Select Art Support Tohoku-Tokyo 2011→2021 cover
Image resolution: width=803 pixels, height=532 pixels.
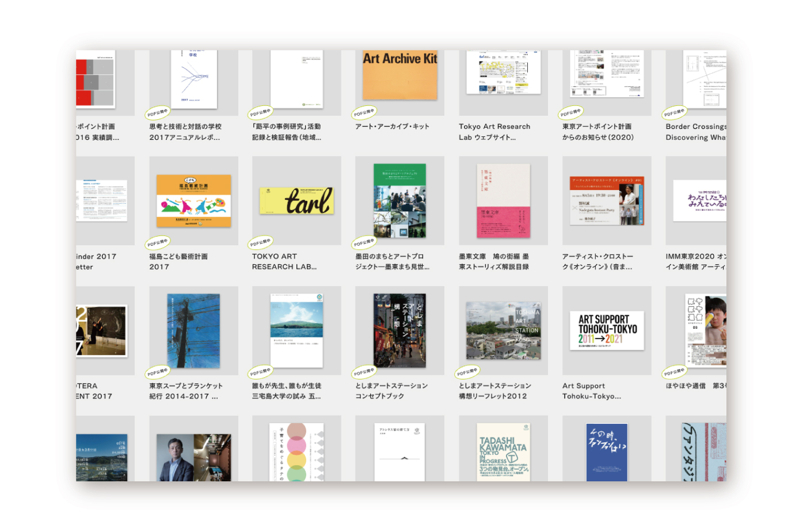[607, 330]
